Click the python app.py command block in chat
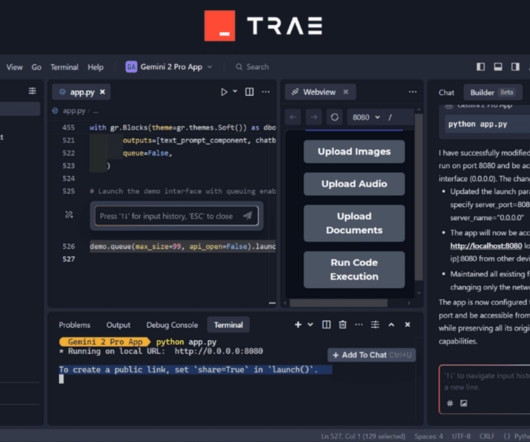The image size is (530, 442). click(x=487, y=124)
